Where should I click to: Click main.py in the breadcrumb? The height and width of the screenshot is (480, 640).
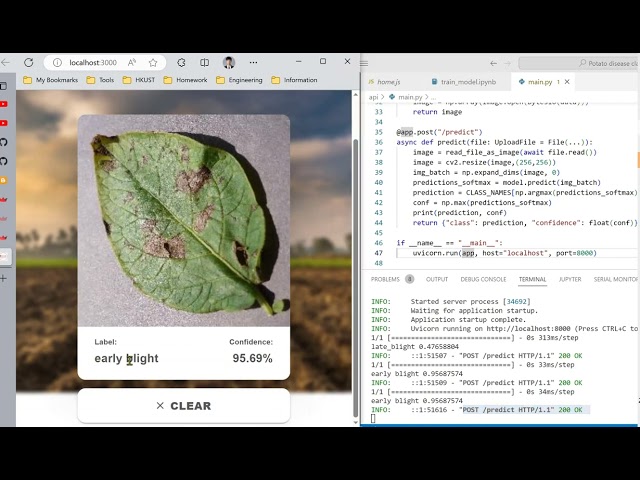pyautogui.click(x=410, y=97)
